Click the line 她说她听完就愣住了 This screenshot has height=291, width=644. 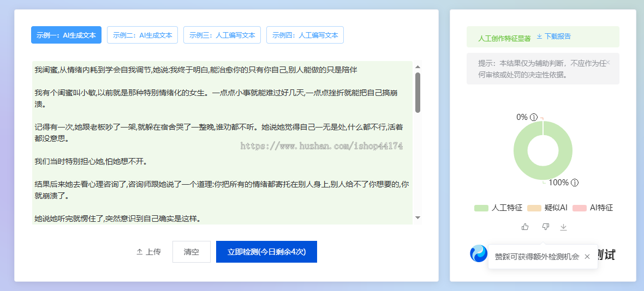point(117,219)
